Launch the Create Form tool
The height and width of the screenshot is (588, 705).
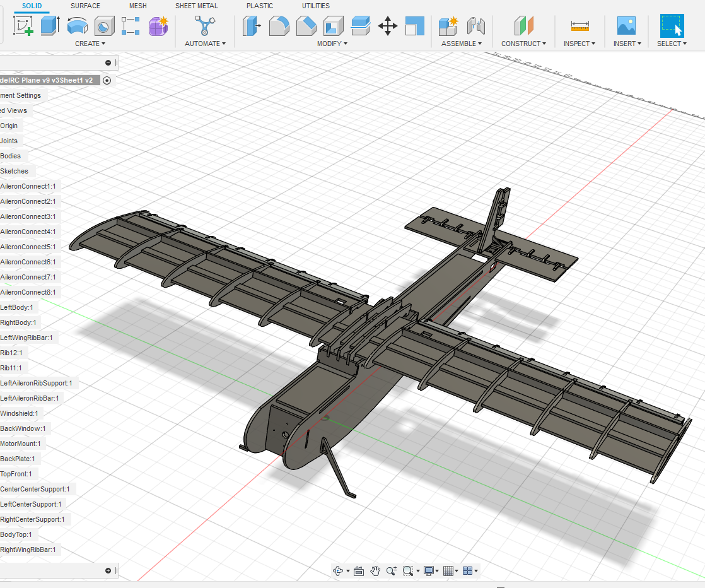tap(158, 26)
